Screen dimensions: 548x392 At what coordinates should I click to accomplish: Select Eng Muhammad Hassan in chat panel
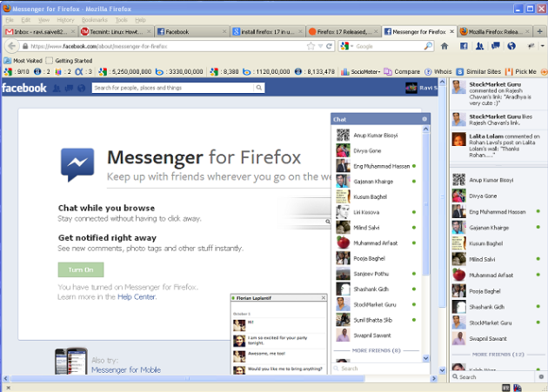(377, 166)
